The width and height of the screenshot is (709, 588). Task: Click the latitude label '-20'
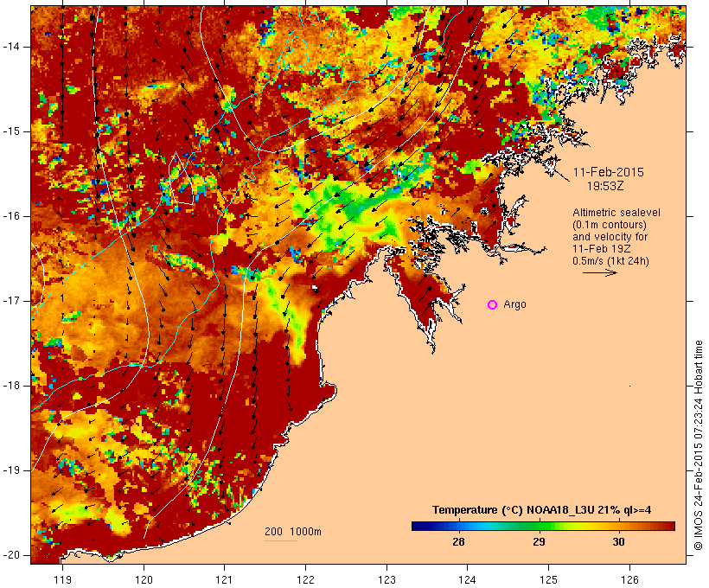10,555
